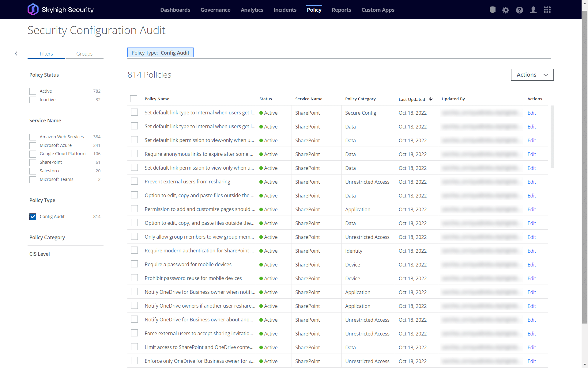Open the Actions dropdown

pos(532,75)
